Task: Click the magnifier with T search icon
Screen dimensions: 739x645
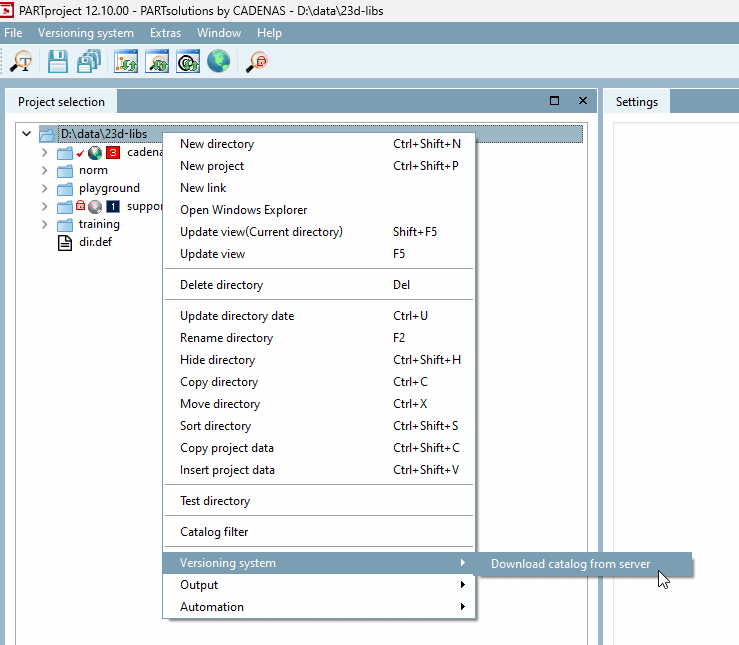Action: (20, 62)
